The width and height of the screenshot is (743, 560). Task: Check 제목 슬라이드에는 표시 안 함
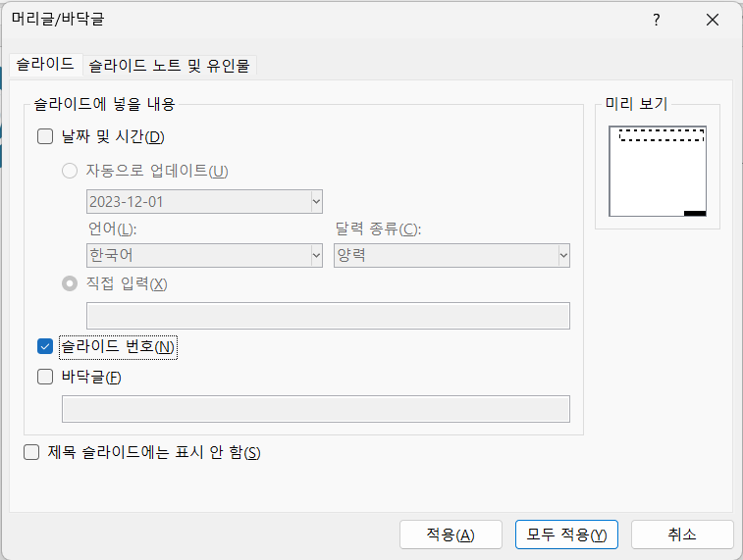coord(31,452)
